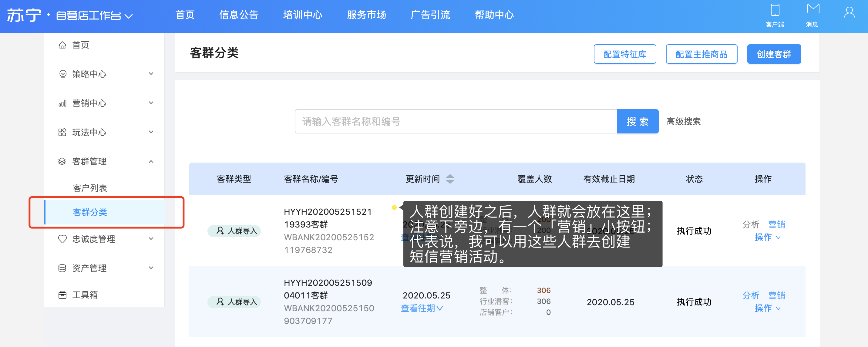Click 营销 link in HYYH20200525152119393 row
Screen dimensions: 868x347
coord(776,224)
